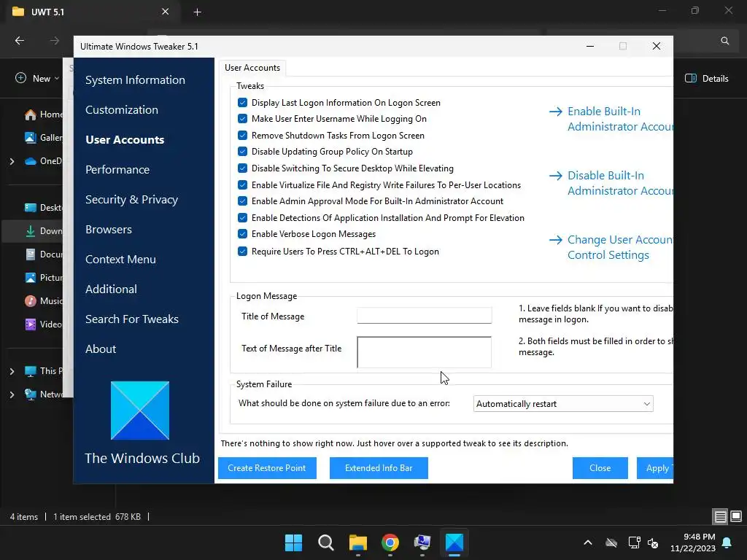Uncheck Enable Admin Approval Mode For Built-In Administrator
This screenshot has width=747, height=560.
click(x=242, y=201)
